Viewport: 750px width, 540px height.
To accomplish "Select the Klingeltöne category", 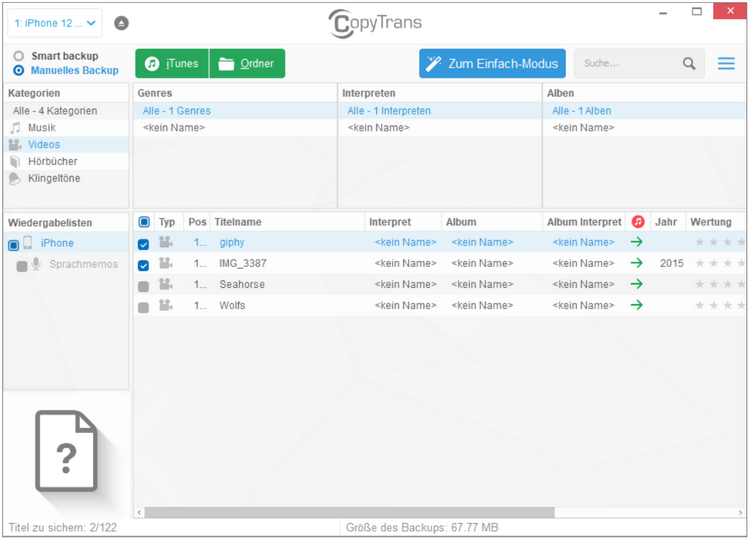I will 66,178.
